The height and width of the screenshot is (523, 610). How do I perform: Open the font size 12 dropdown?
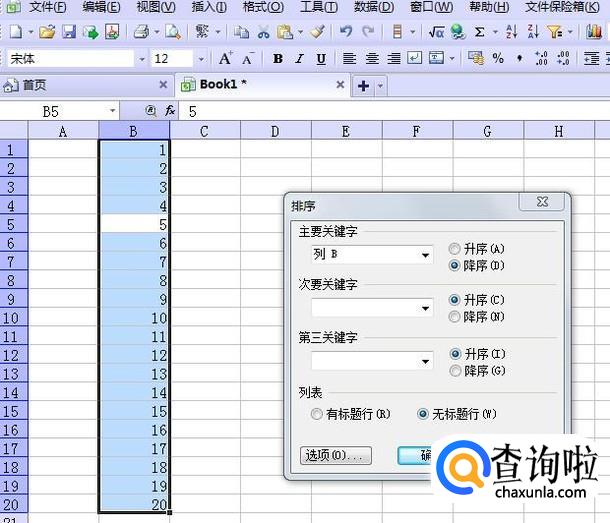click(x=201, y=59)
